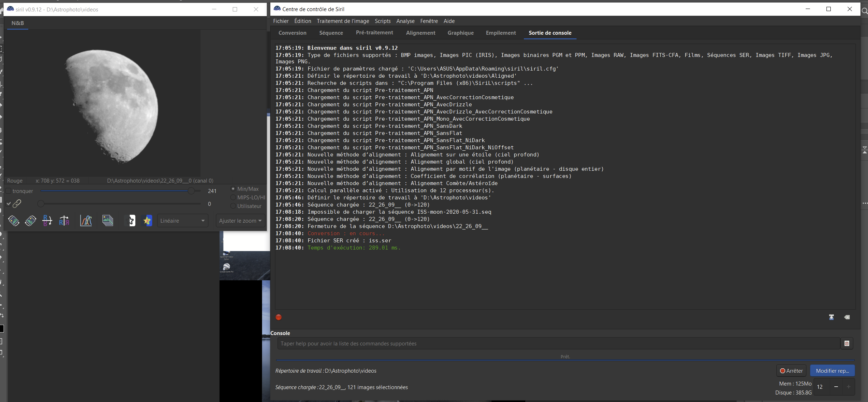Image resolution: width=868 pixels, height=402 pixels.
Task: Open the histogram curves tool
Action: click(x=86, y=221)
